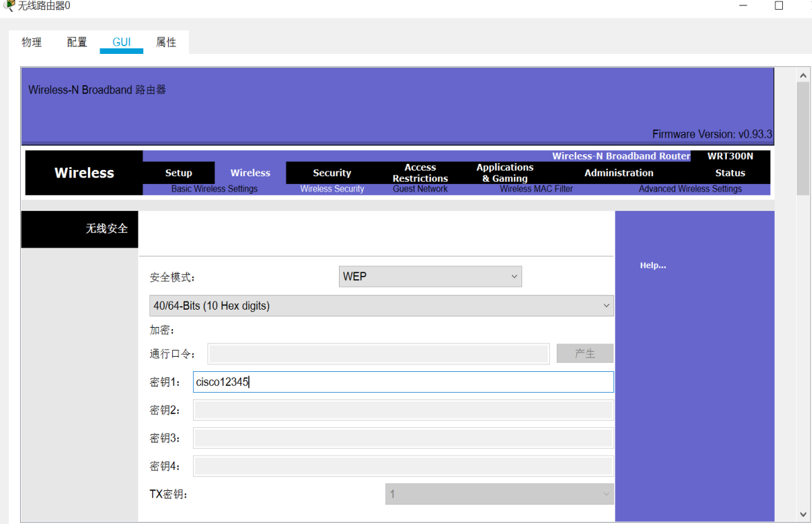
Task: Select the Wireless menu item
Action: pyautogui.click(x=250, y=173)
